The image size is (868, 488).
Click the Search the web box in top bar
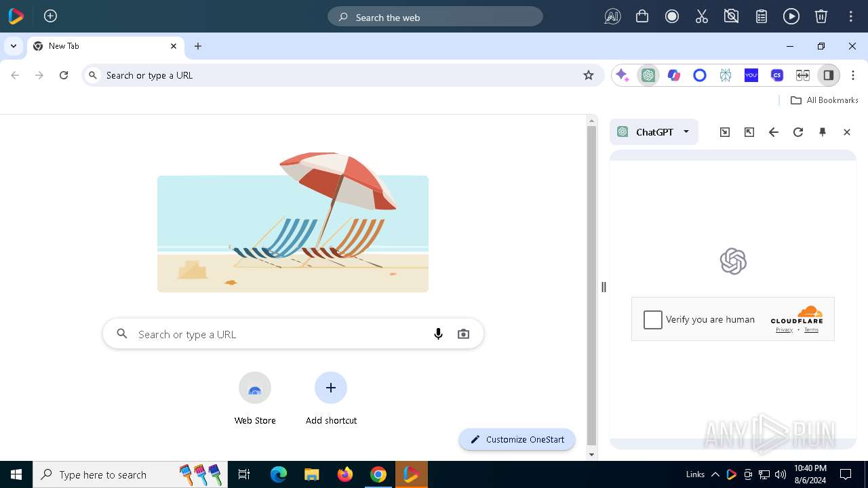[435, 17]
